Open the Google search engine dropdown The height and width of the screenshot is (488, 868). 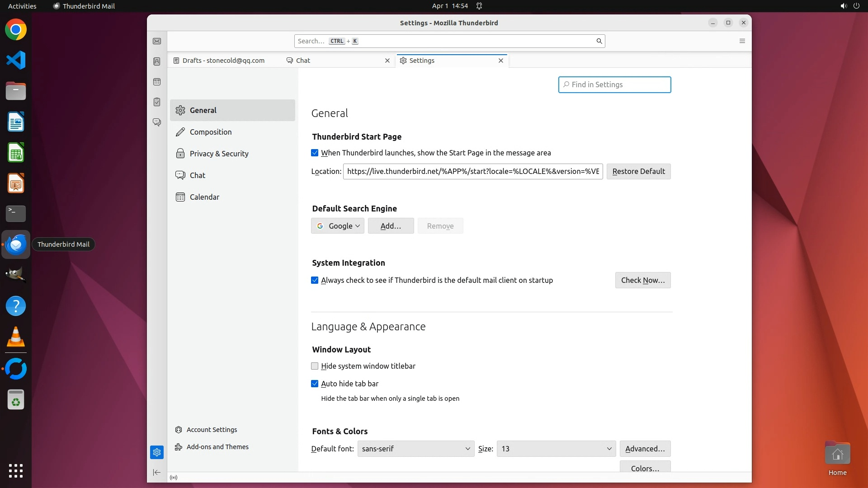coord(338,226)
